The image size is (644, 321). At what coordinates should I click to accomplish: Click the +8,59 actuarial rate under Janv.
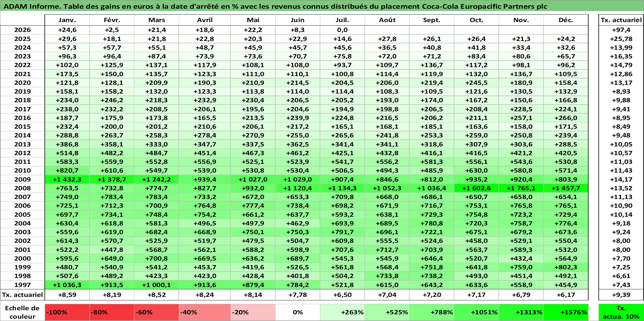coord(67,295)
